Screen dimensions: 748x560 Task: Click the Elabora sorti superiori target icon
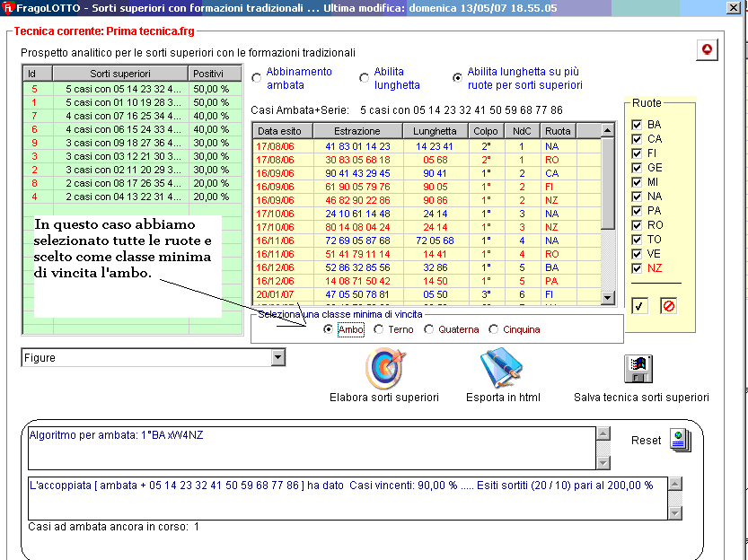pyautogui.click(x=385, y=368)
